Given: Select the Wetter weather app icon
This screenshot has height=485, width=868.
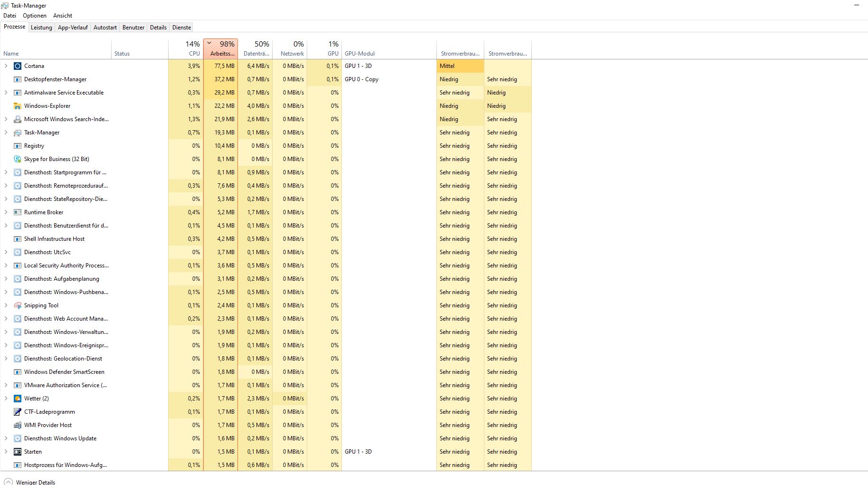Looking at the screenshot, I should 18,399.
